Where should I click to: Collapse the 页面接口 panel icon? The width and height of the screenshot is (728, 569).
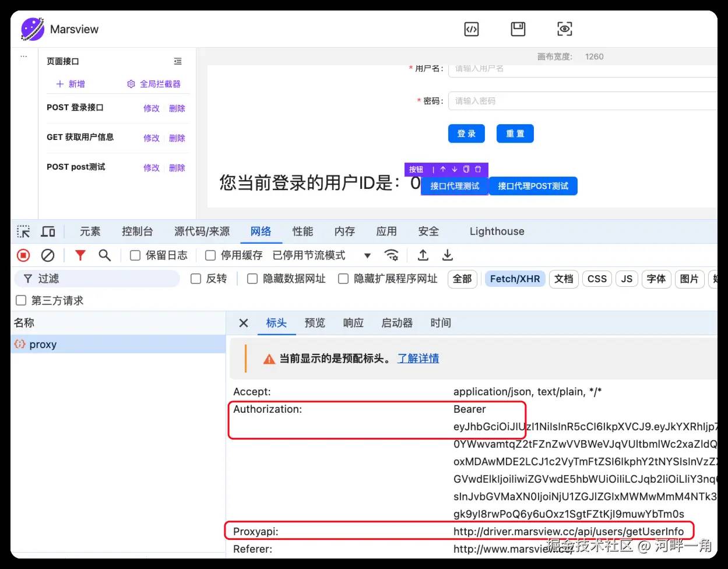[x=178, y=61]
